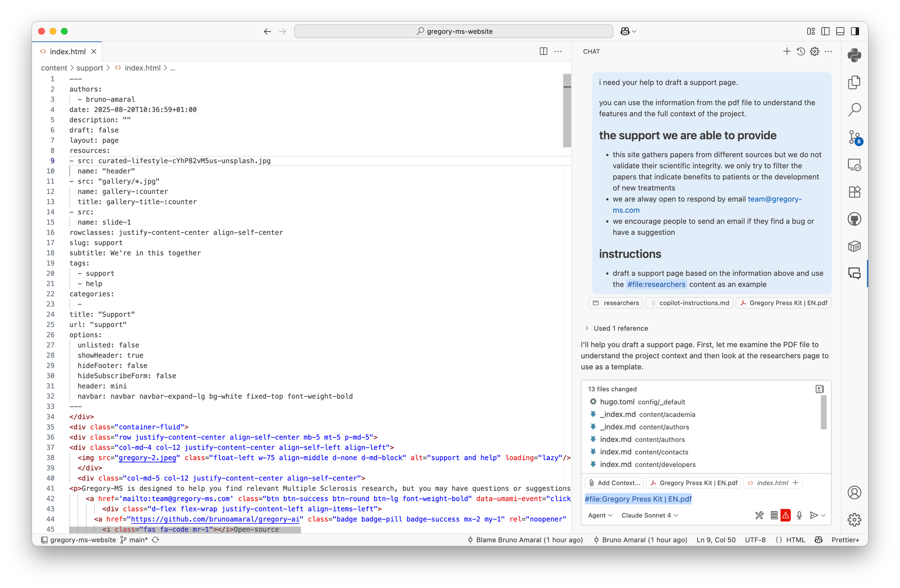Click Ln 9, Col 50 in status bar
Screen dimensions: 900x588
tap(716, 540)
